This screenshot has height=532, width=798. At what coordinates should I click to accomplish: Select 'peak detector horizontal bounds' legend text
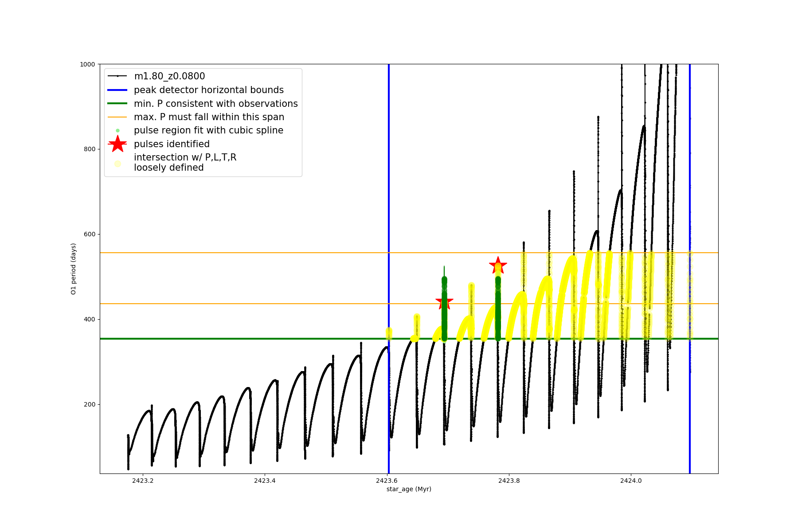click(208, 90)
